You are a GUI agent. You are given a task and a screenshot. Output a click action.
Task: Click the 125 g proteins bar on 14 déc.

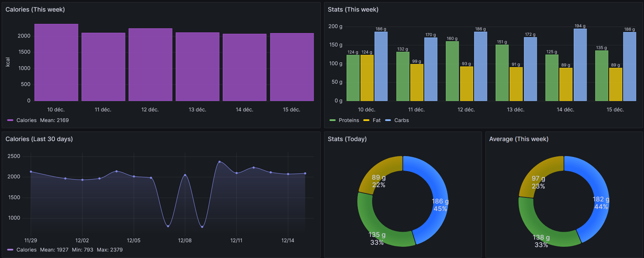point(552,78)
